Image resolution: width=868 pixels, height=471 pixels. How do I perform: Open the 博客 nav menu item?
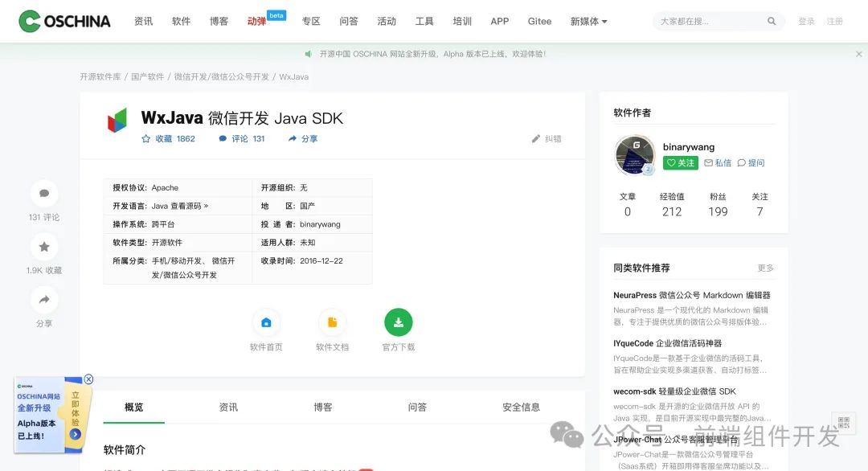point(219,21)
